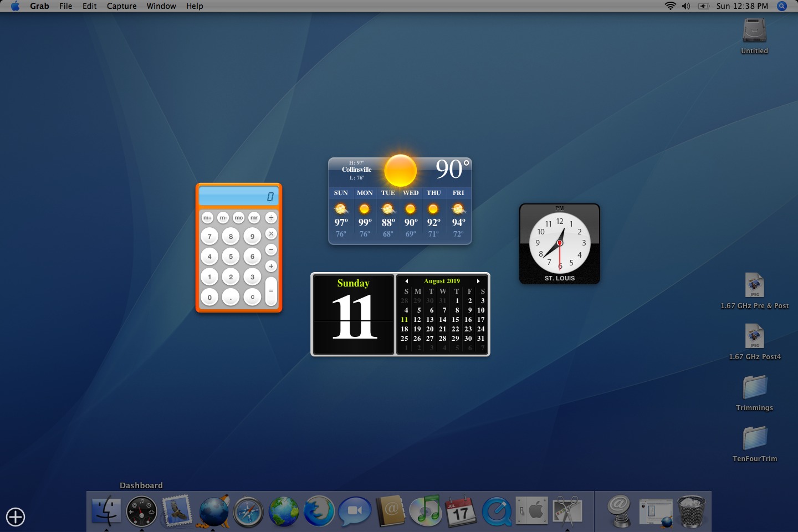Launch Firefox from the Dock
The width and height of the screenshot is (798, 532).
(x=319, y=511)
